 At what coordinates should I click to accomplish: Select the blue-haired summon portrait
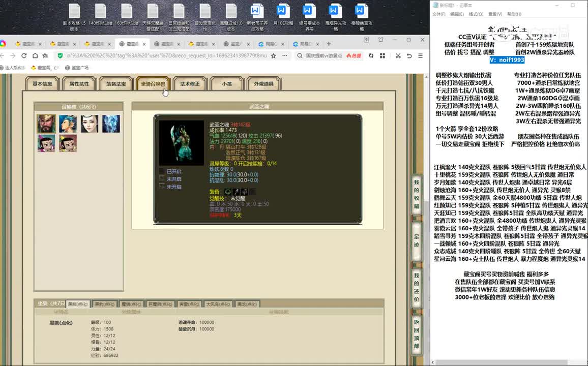tap(68, 124)
